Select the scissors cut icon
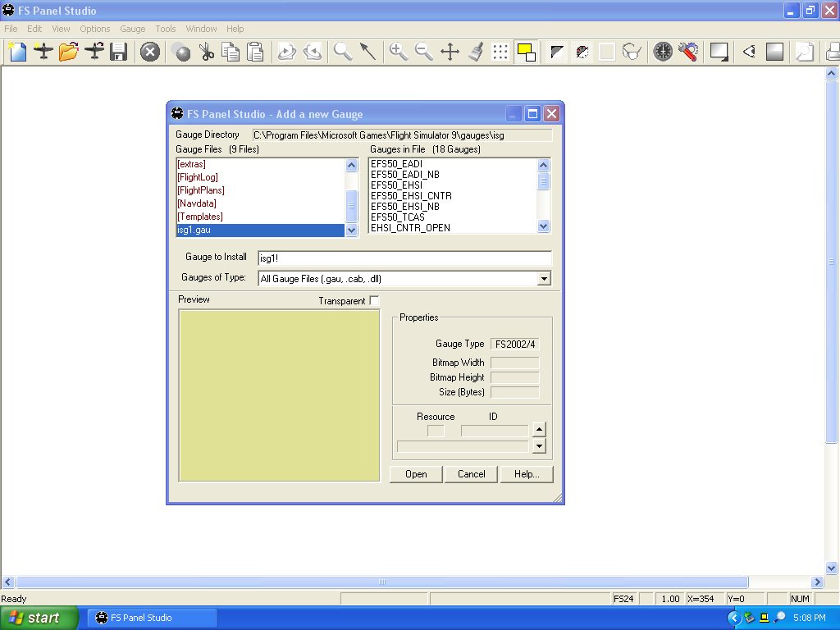The image size is (840, 630). pyautogui.click(x=206, y=52)
